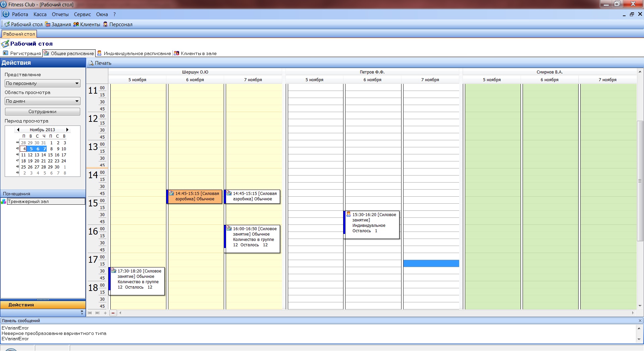Close the Панель сообщений message panel

click(x=640, y=320)
